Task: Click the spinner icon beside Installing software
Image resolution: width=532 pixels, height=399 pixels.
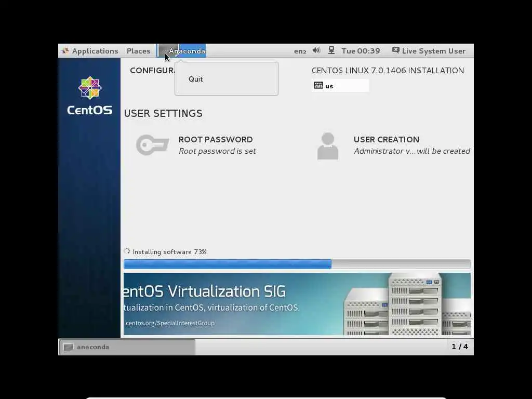Action: 127,251
